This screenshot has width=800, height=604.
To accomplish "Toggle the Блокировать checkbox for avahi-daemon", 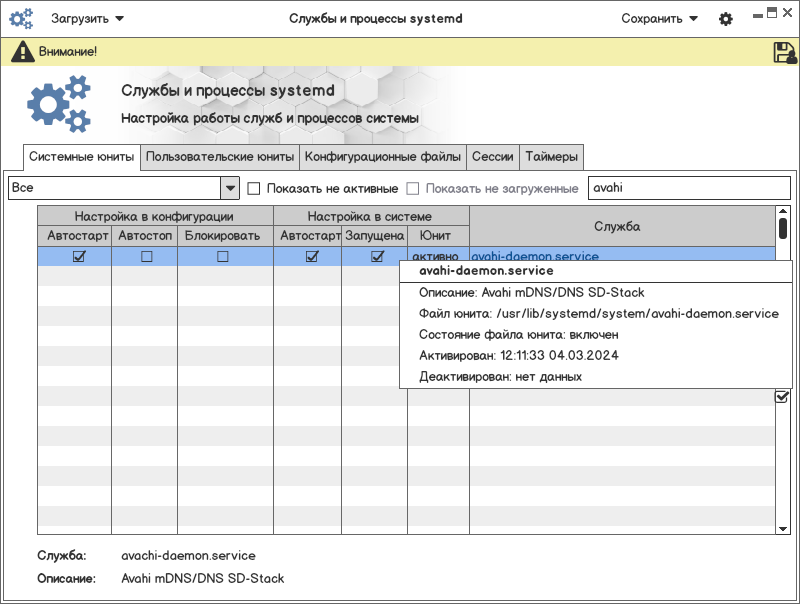I will click(x=223, y=257).
